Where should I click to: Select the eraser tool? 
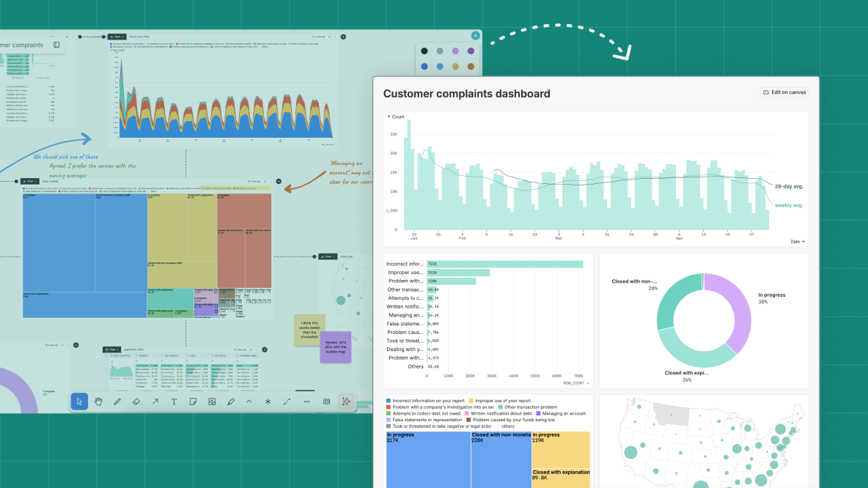click(136, 402)
